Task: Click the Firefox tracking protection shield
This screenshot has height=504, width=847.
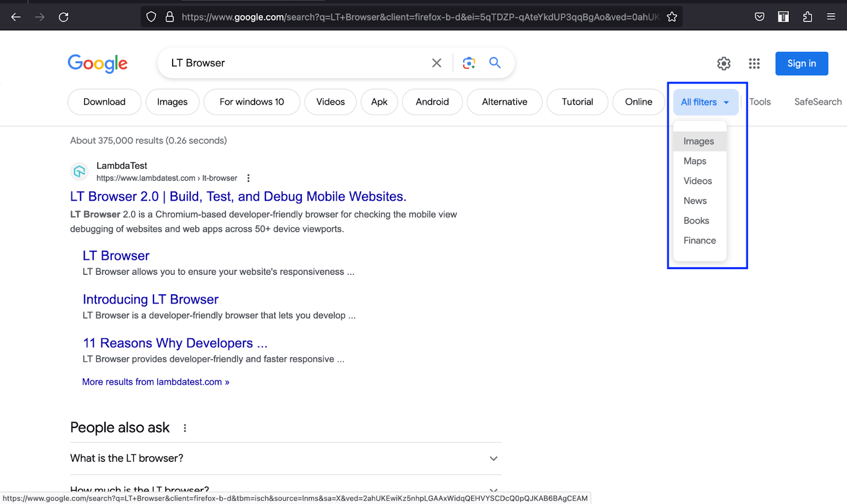Action: coord(151,16)
